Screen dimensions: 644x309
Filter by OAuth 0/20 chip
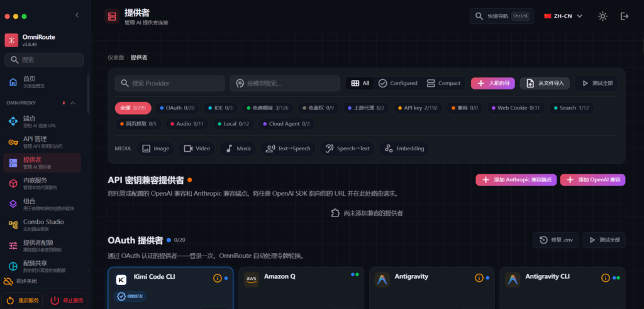click(177, 108)
